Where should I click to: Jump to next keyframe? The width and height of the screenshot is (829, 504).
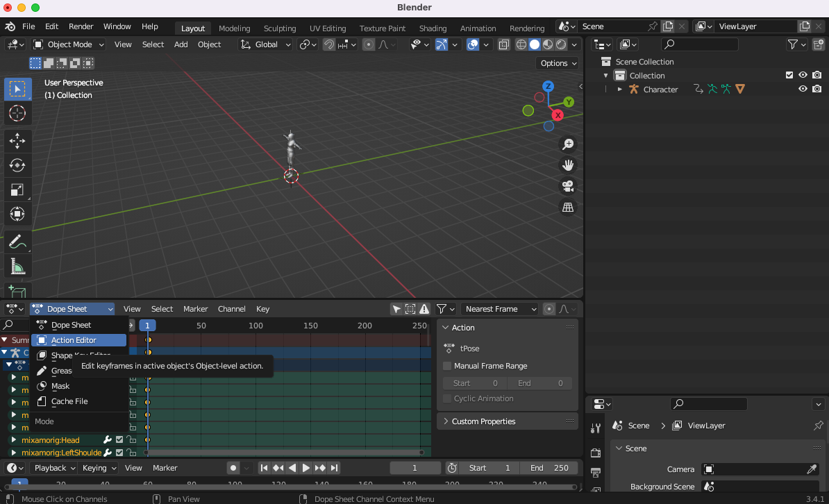click(320, 468)
